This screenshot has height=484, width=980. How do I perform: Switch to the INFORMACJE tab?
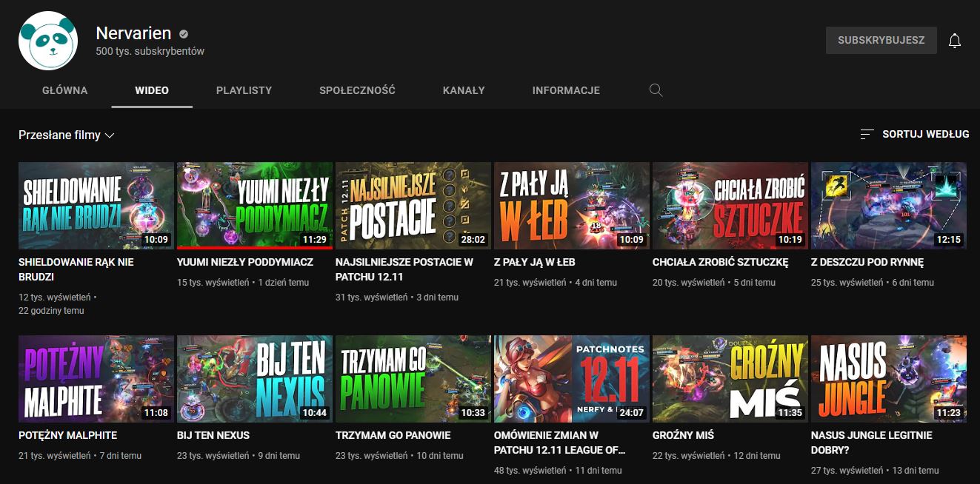pyautogui.click(x=566, y=90)
